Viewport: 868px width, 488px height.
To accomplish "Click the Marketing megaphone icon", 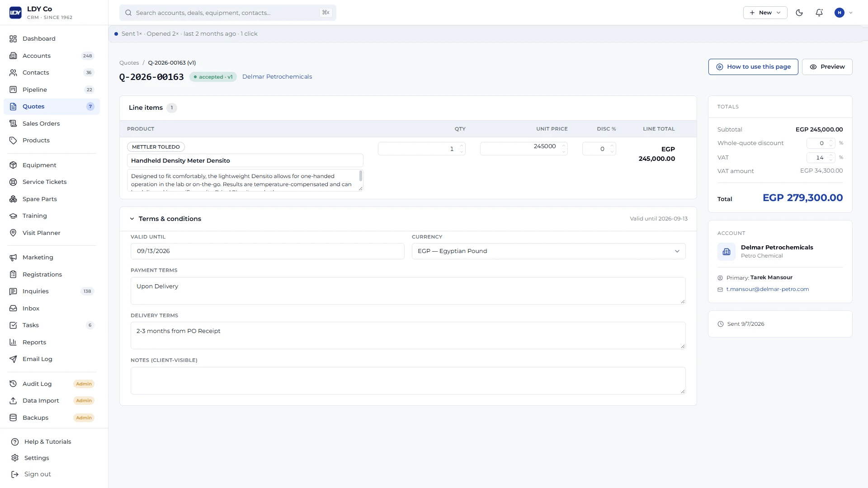I will pos(13,258).
